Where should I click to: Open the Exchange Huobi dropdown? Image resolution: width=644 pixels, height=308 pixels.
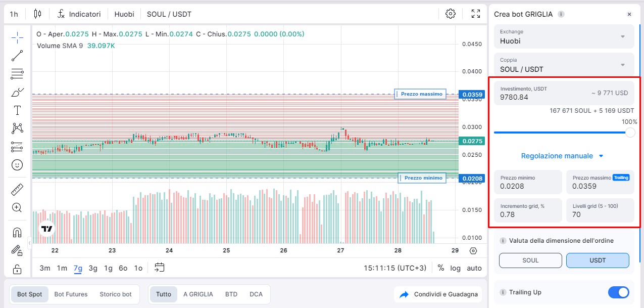[564, 36]
